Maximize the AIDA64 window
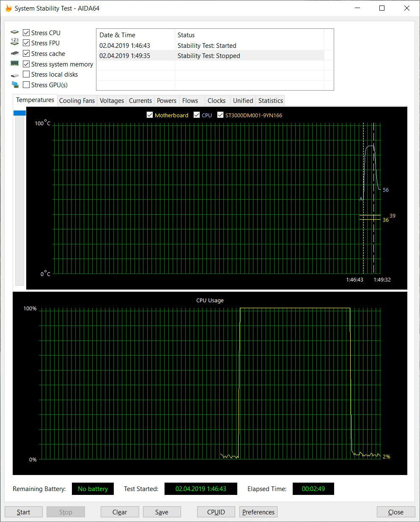420x522 pixels. click(382, 8)
